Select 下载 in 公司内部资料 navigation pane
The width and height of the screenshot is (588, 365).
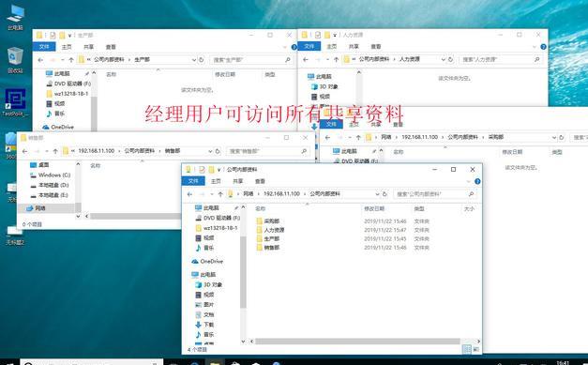click(x=204, y=325)
